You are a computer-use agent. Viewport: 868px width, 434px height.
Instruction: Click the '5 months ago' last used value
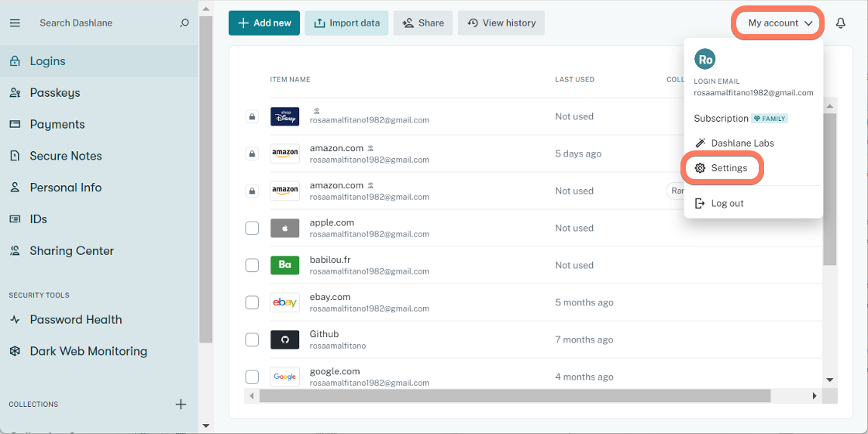pos(584,302)
